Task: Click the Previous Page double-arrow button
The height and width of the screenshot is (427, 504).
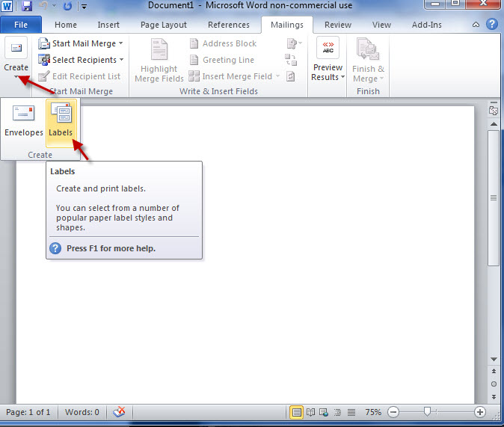Action: [494, 371]
